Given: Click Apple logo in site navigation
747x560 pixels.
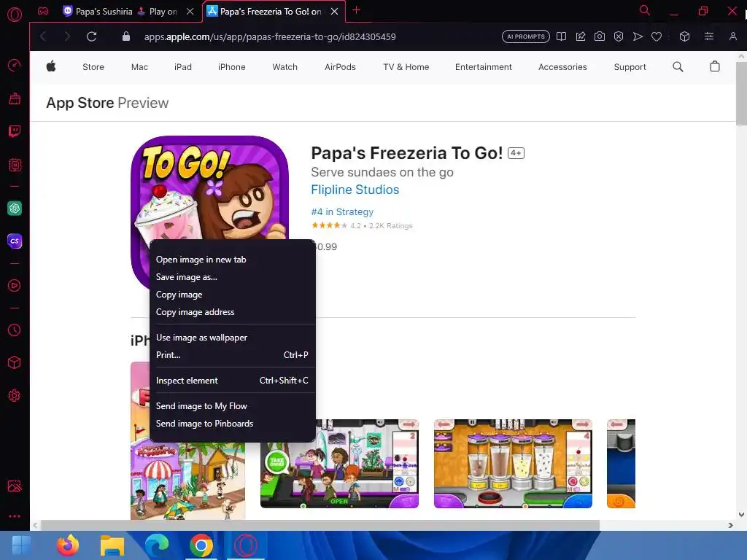Looking at the screenshot, I should (x=51, y=66).
